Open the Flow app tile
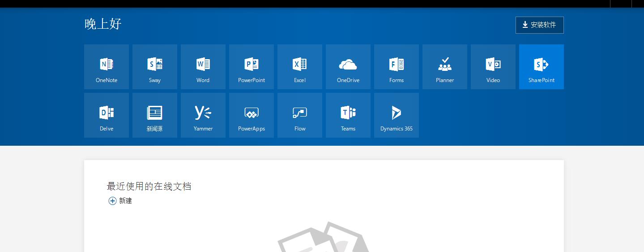 [300, 115]
